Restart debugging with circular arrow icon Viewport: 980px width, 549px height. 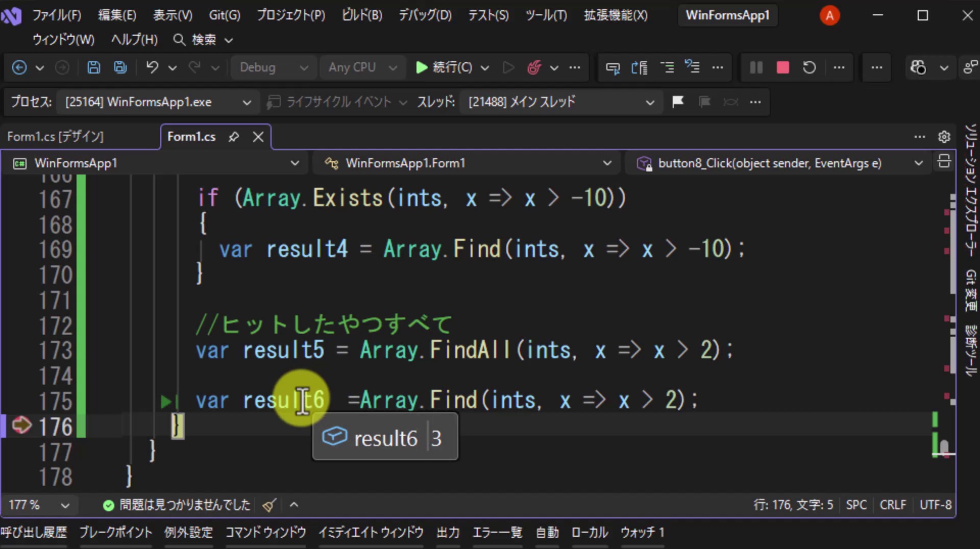coord(809,67)
